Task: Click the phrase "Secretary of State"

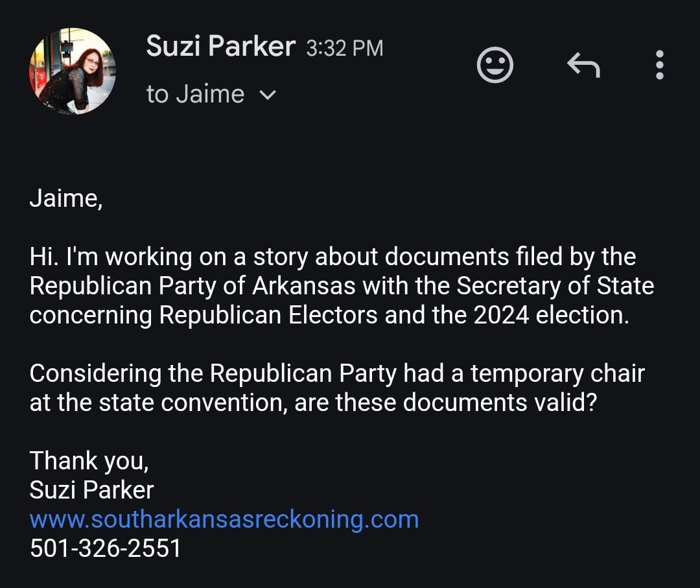Action: pos(555,286)
